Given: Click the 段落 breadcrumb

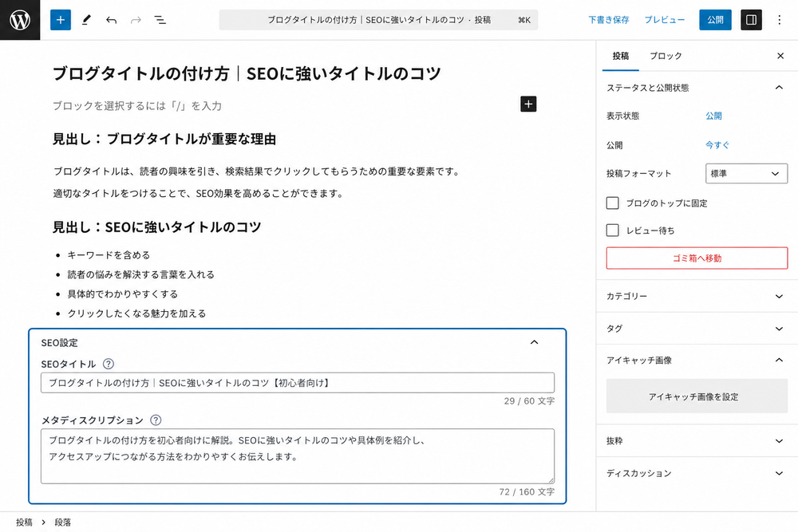Looking at the screenshot, I should [x=62, y=522].
